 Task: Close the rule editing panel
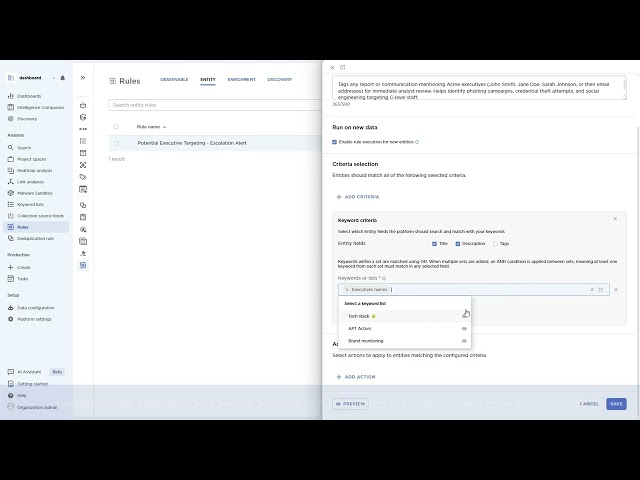(x=332, y=67)
